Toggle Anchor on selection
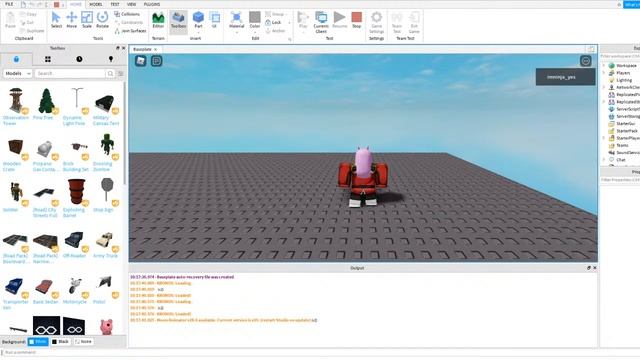640x360 pixels. (x=275, y=31)
